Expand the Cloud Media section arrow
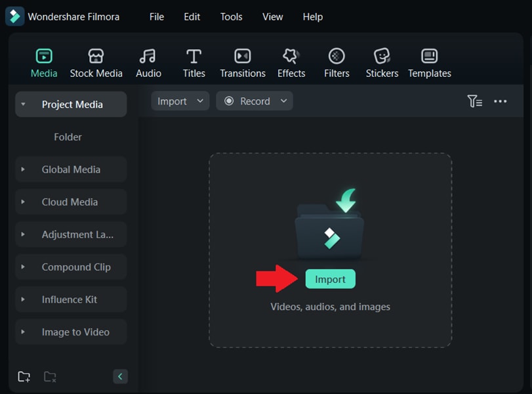 pos(23,202)
